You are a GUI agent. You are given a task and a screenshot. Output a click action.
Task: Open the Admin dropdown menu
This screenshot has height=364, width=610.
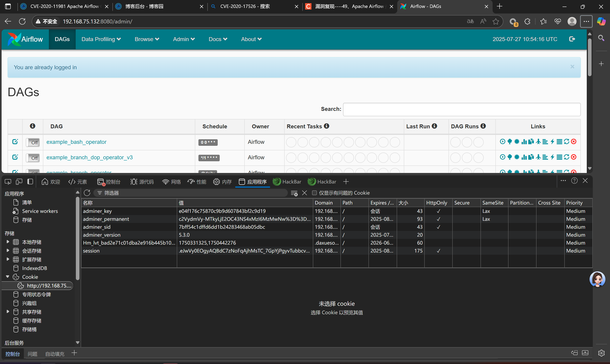[x=184, y=39]
